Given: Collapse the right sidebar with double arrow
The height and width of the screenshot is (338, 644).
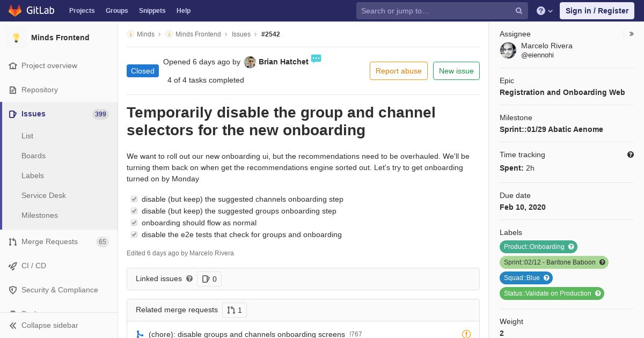Looking at the screenshot, I should pyautogui.click(x=631, y=34).
